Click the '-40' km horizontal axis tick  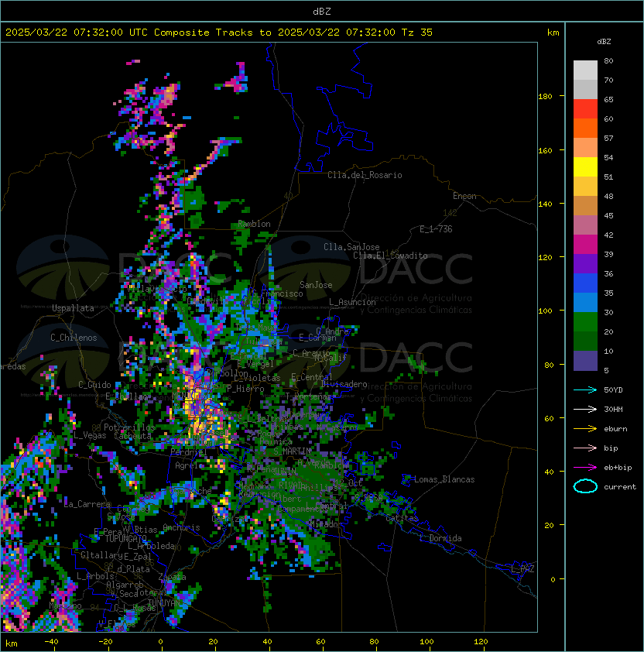pos(51,642)
